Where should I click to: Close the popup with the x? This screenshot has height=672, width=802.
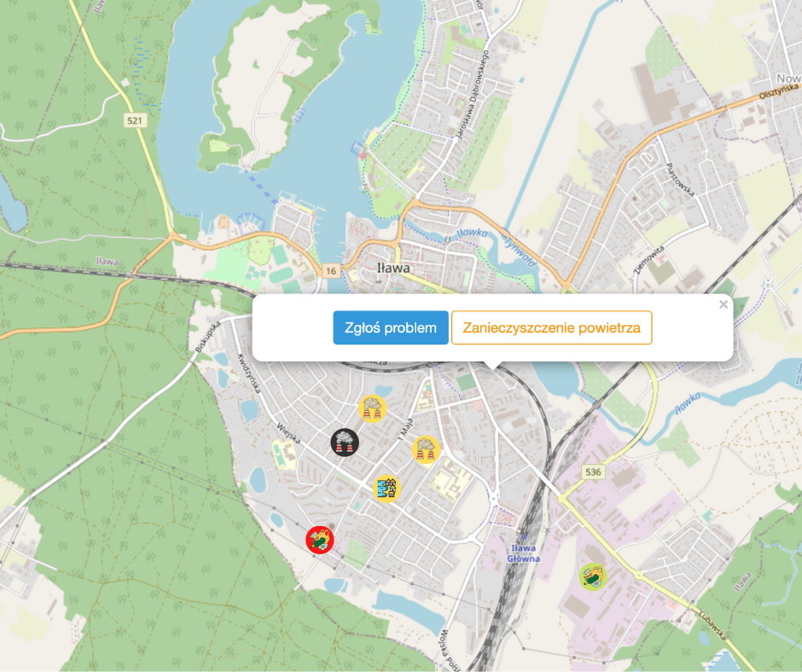point(724,304)
